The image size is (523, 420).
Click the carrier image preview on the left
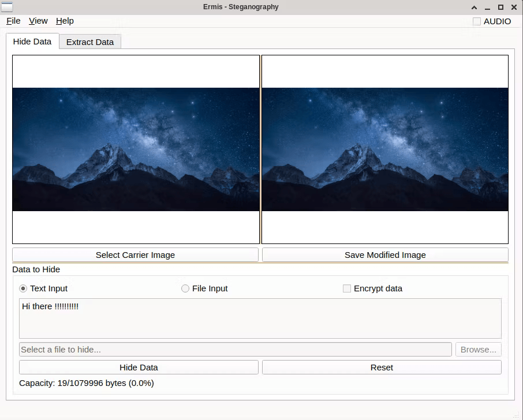(x=136, y=149)
